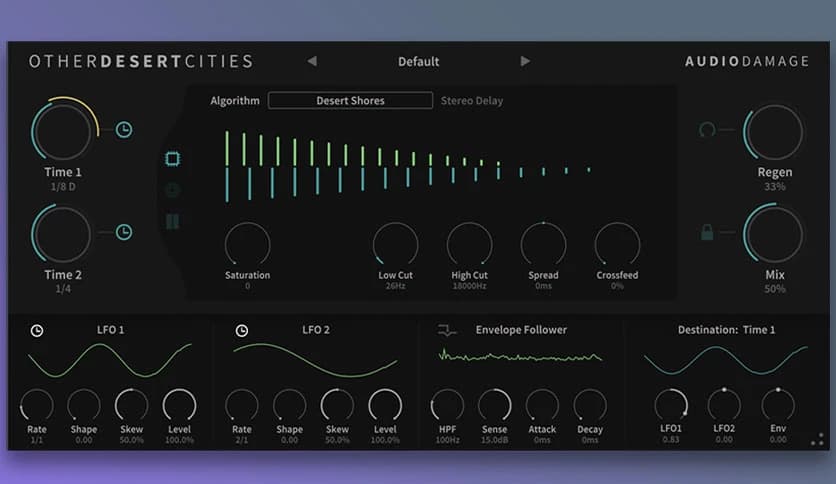Expand the Destination: Time 1 selector
This screenshot has height=484, width=836.
coord(725,329)
